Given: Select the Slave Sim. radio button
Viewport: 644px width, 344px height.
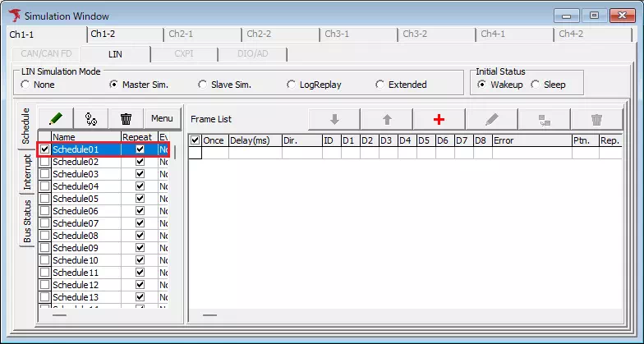Looking at the screenshot, I should tap(203, 85).
